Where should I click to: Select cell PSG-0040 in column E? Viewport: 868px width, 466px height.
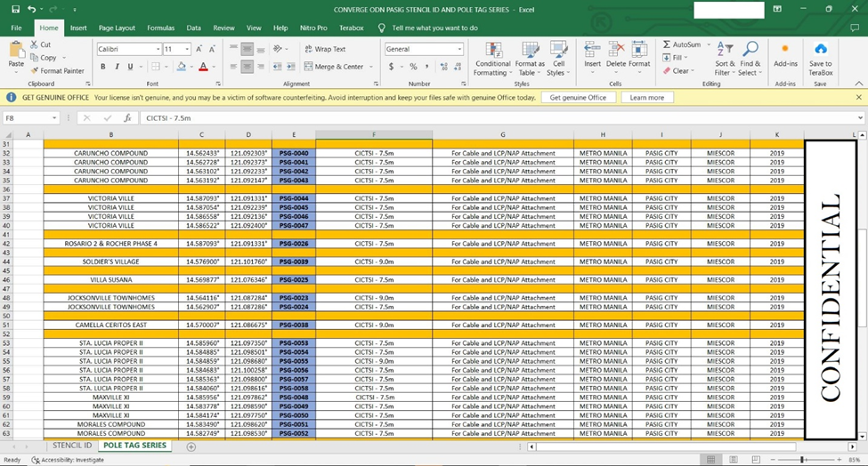[x=293, y=153]
